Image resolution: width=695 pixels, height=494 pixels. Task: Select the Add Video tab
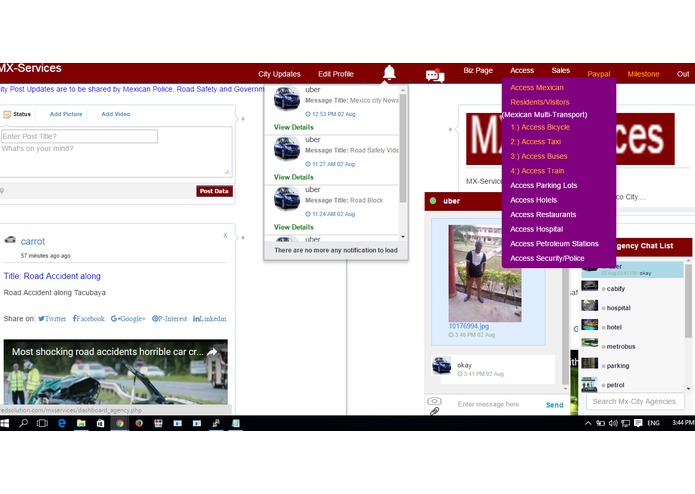point(116,114)
